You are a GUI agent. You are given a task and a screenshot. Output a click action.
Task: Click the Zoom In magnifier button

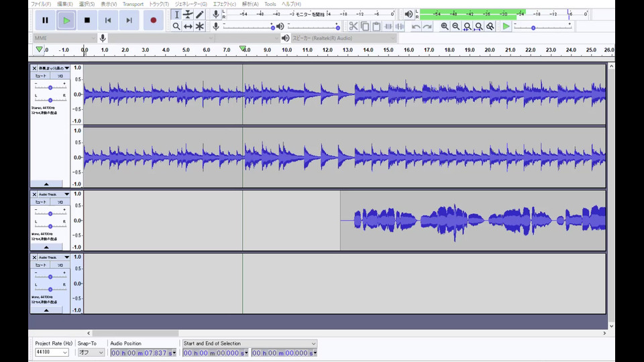(445, 26)
